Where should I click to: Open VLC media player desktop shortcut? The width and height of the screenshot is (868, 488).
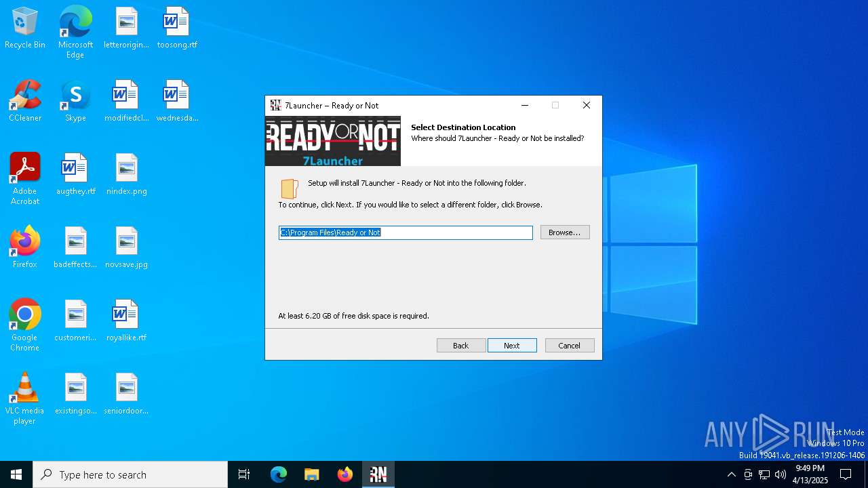tap(25, 399)
